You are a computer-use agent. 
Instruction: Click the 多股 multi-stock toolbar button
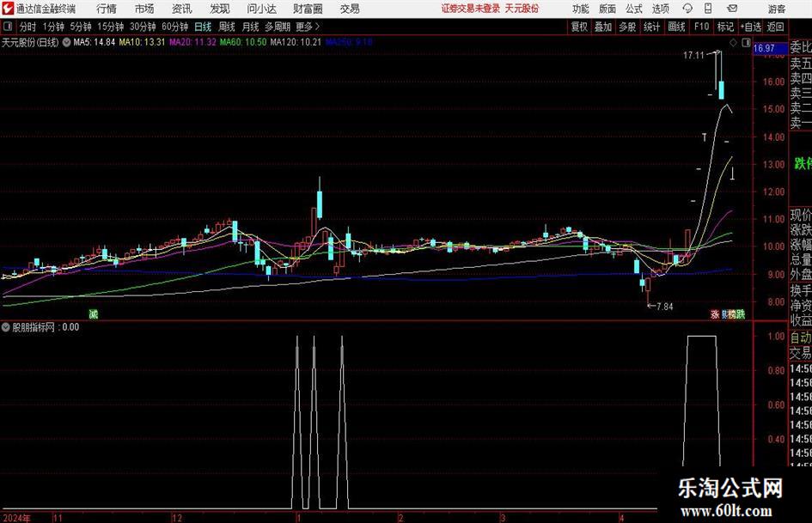pos(627,27)
